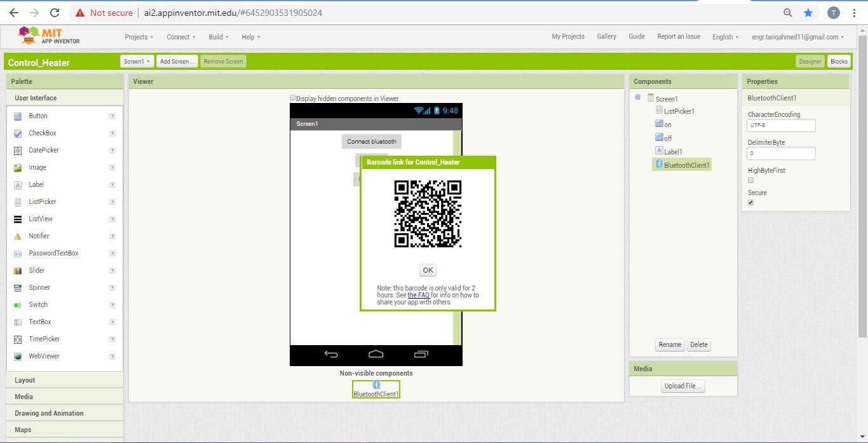
Task: Open the Gallery page
Action: pyautogui.click(x=606, y=36)
